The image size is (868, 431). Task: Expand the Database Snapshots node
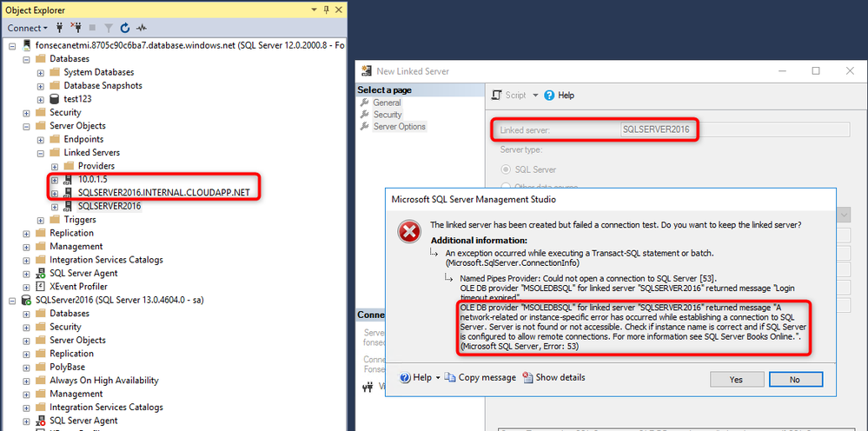click(41, 86)
